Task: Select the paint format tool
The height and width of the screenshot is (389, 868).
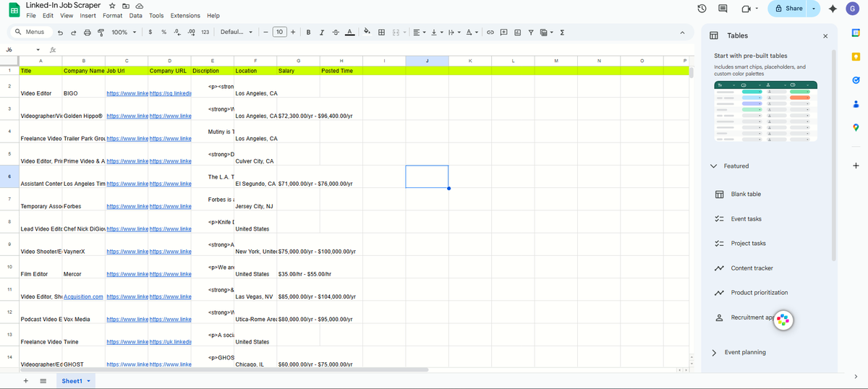Action: pos(101,33)
